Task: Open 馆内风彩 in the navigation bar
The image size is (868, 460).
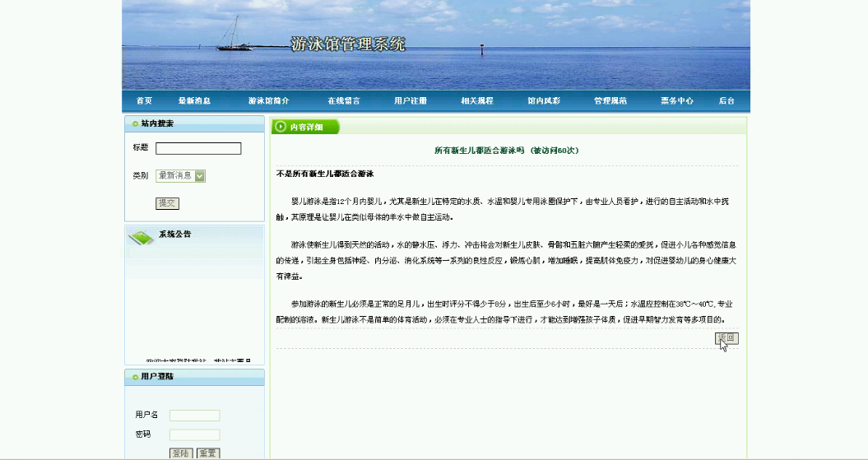Action: tap(544, 100)
